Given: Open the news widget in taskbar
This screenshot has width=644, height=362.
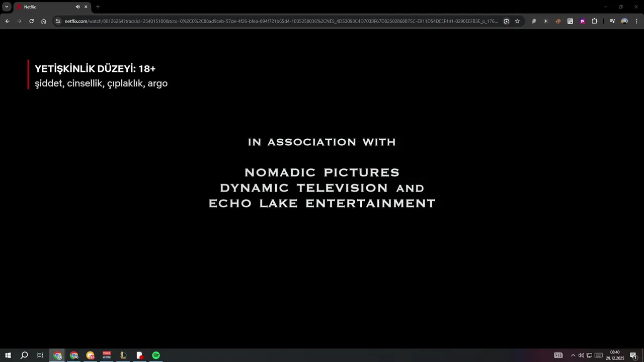Looking at the screenshot, I should click(x=558, y=355).
